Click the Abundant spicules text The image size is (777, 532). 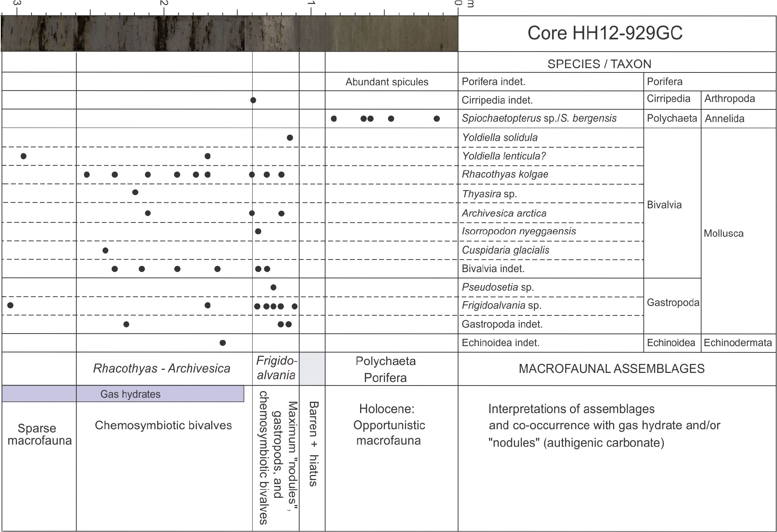tap(387, 82)
